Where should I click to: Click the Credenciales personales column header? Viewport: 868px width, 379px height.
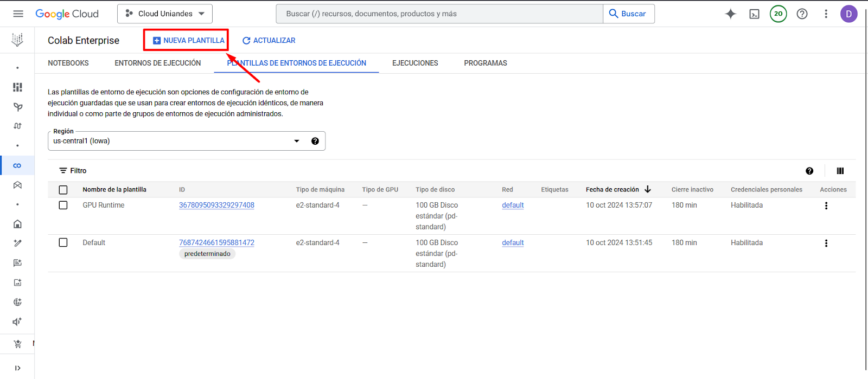[x=767, y=190]
